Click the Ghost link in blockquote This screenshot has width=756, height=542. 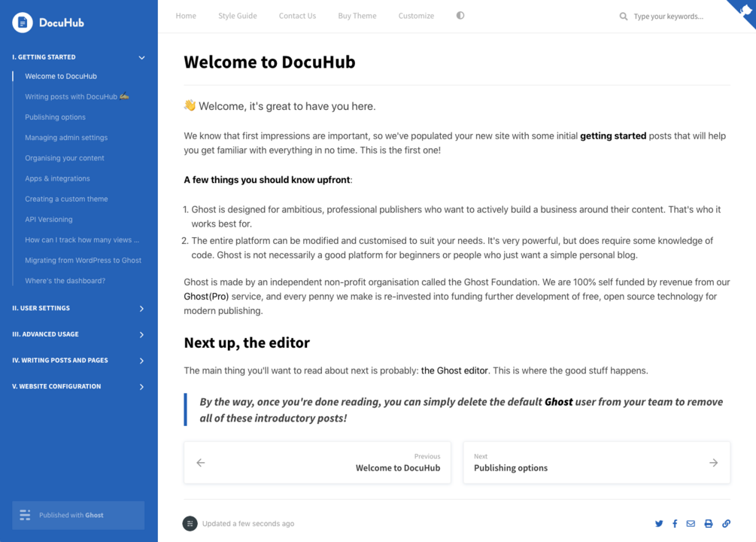point(558,402)
